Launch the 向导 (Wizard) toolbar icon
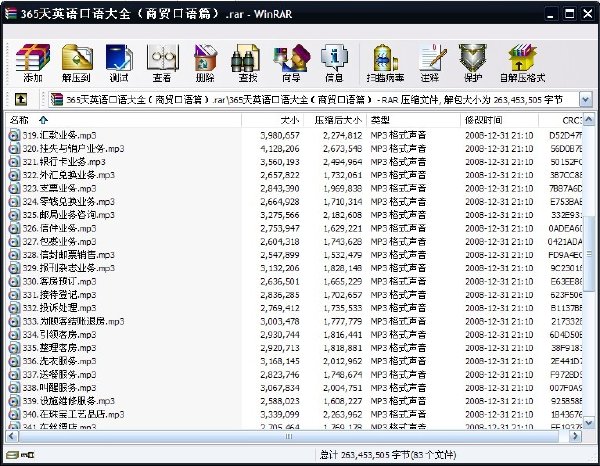The height and width of the screenshot is (466, 600). [x=291, y=63]
